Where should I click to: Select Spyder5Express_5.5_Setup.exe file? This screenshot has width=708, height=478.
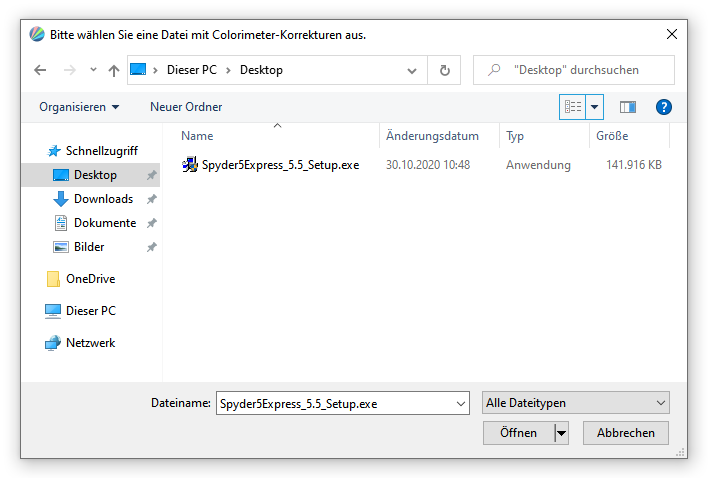(280, 165)
